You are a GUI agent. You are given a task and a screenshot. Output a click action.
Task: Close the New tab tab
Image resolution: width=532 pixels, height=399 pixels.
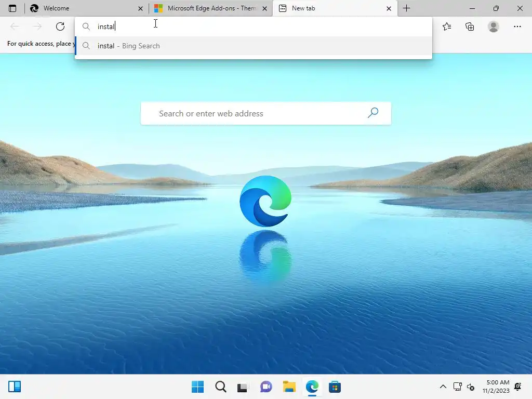click(389, 8)
